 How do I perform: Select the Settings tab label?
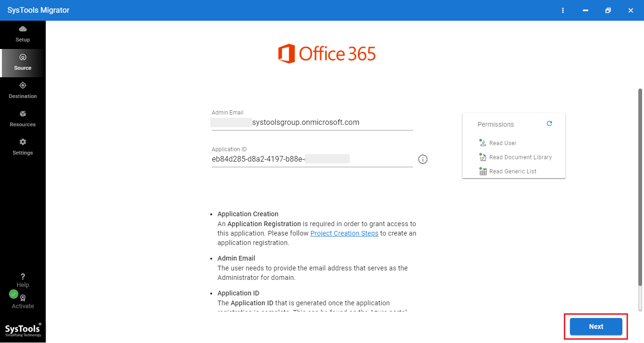(23, 153)
